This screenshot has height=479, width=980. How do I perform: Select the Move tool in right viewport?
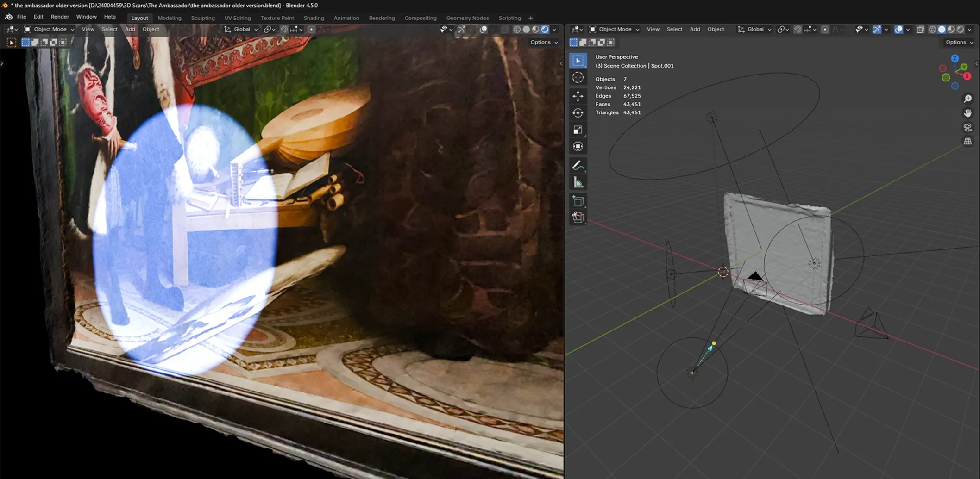(578, 96)
